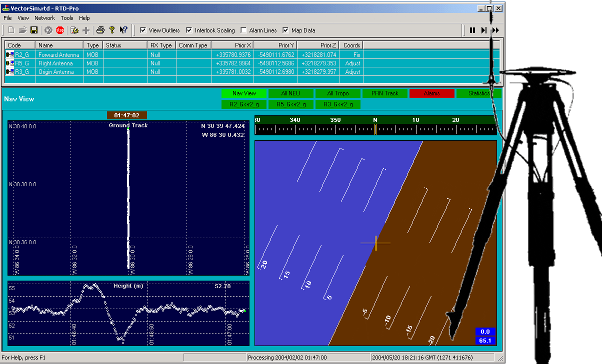602x364 pixels.
Task: Click the New document toolbar icon
Action: click(x=11, y=30)
